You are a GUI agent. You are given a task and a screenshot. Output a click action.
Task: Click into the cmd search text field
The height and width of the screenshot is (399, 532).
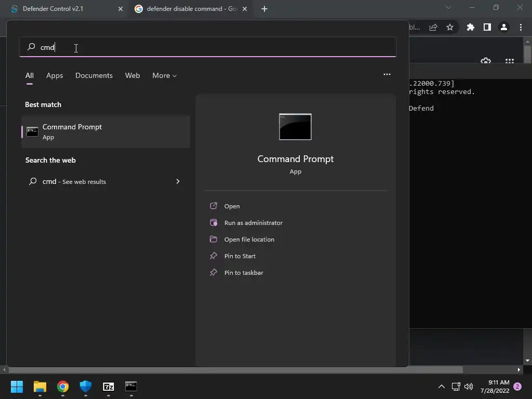[x=208, y=47]
